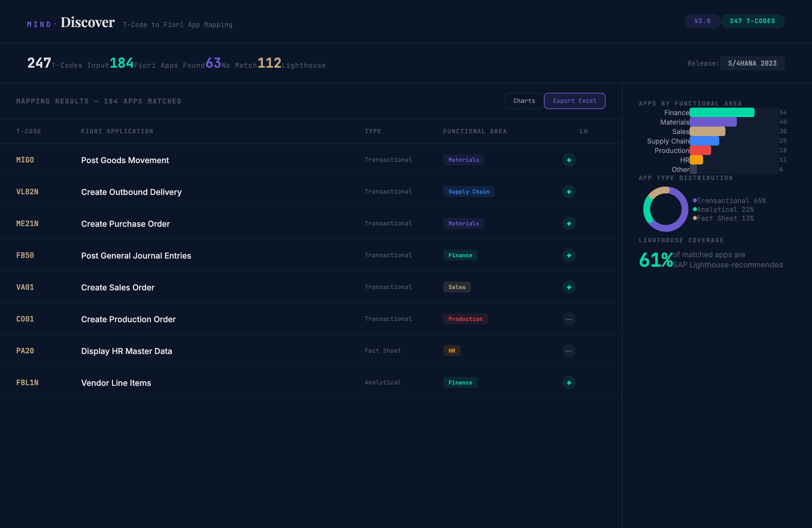Toggle the Charts panel button
Screen dimensions: 812x528
click(524, 101)
